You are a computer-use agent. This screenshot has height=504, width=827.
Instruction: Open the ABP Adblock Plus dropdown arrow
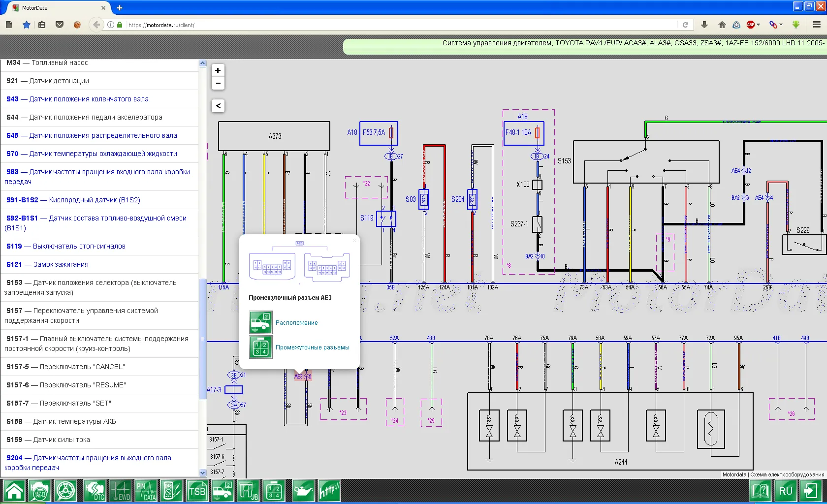[x=759, y=25]
